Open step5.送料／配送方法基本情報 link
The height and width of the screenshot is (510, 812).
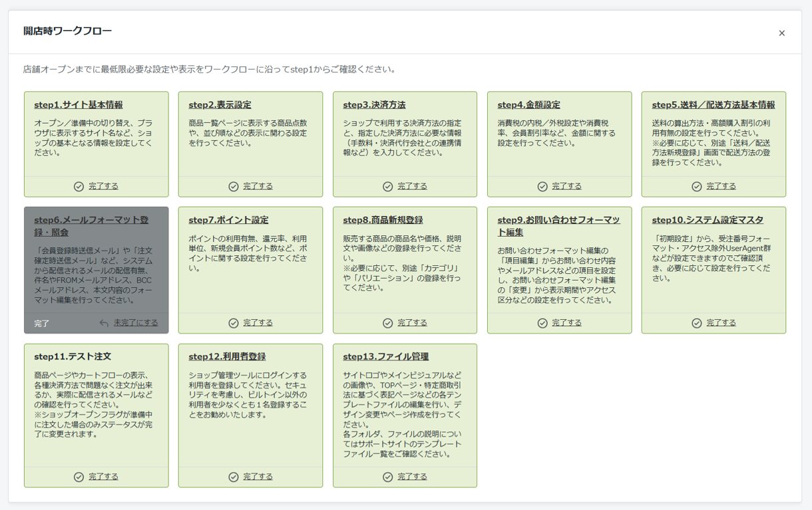pyautogui.click(x=713, y=105)
